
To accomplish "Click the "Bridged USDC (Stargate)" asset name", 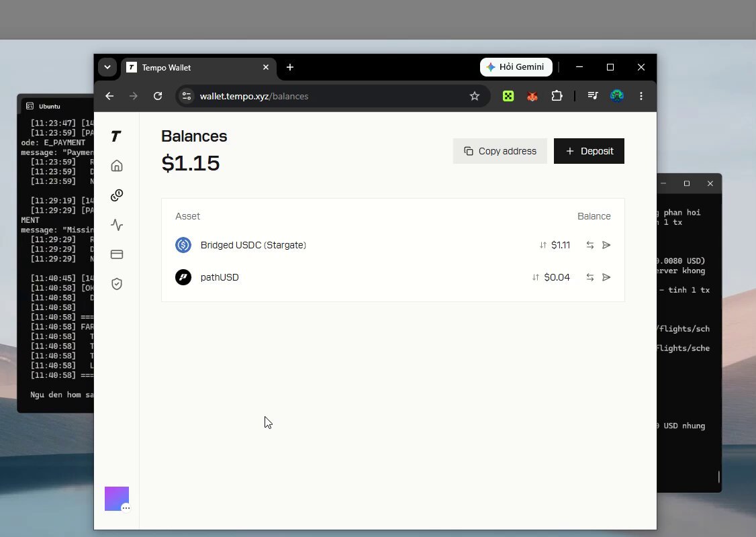I will pos(253,245).
